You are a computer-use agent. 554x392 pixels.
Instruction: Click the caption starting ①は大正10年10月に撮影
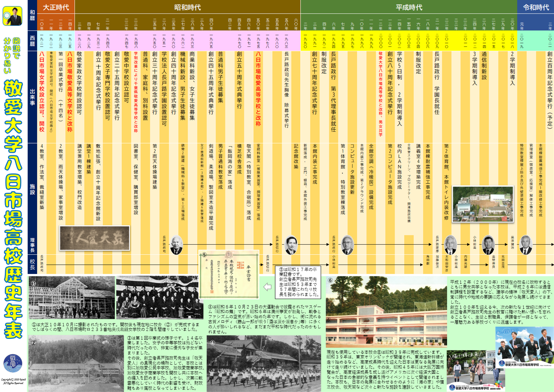[x=116, y=327]
